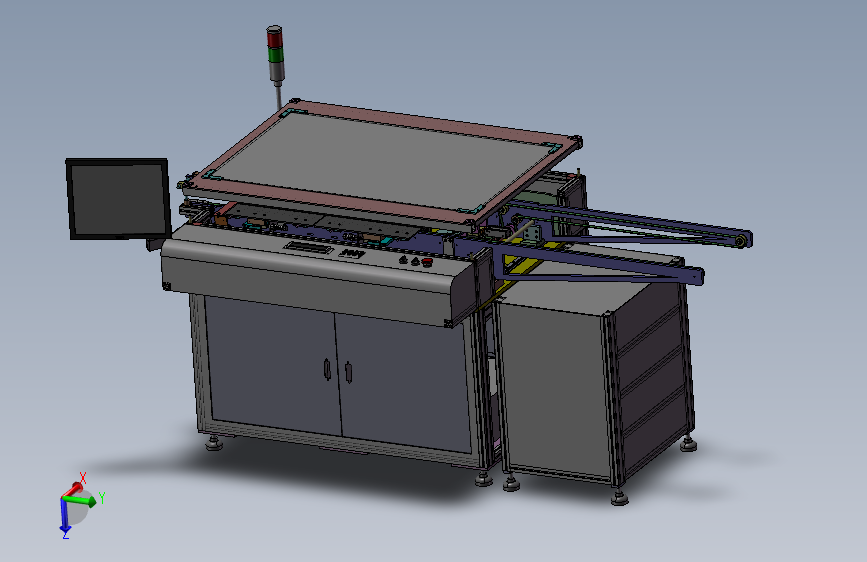
Task: Select the right cabinet door of the base
Action: pyautogui.click(x=404, y=383)
